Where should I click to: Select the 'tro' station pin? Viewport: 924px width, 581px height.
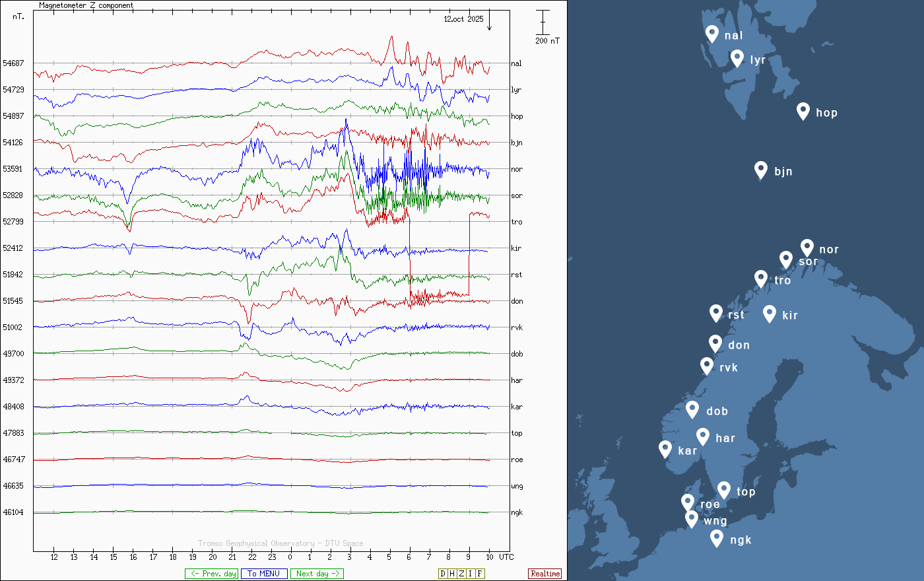point(761,278)
